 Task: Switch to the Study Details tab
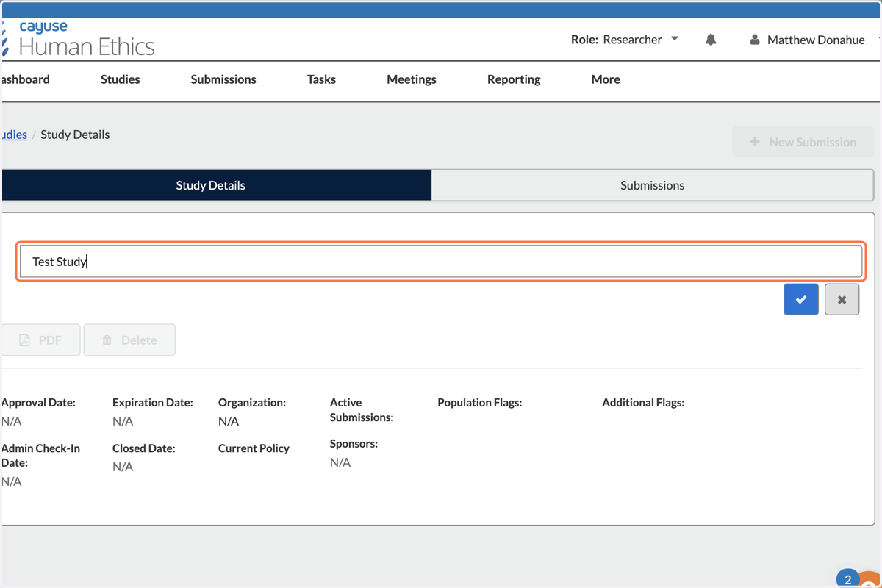tap(216, 185)
